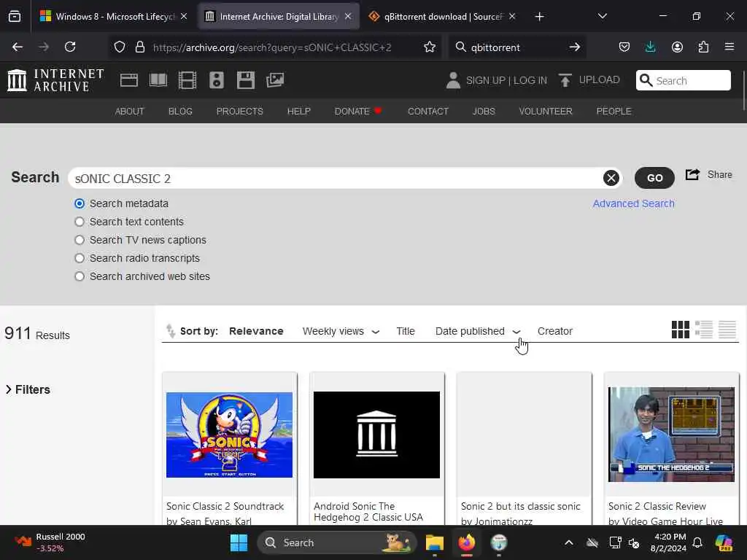747x560 pixels.
Task: Open Firefox View icon in tab bar
Action: 15,17
